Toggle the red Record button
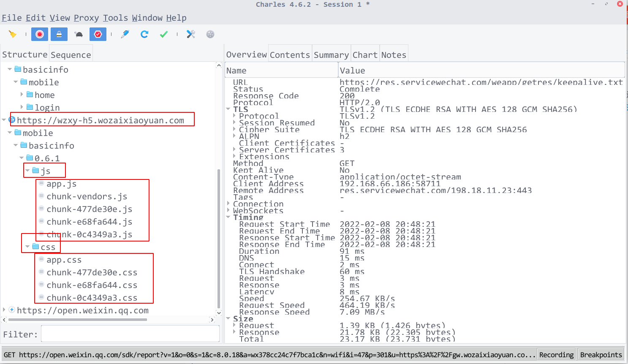This screenshot has height=364, width=628. click(x=40, y=34)
